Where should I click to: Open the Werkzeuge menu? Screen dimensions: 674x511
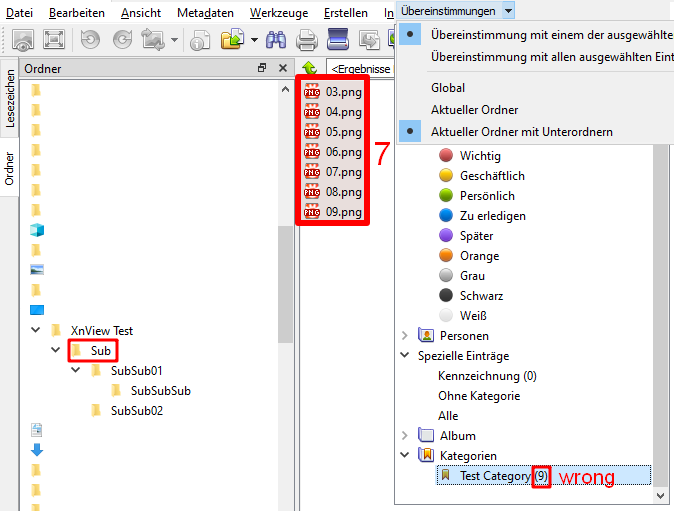click(x=279, y=13)
